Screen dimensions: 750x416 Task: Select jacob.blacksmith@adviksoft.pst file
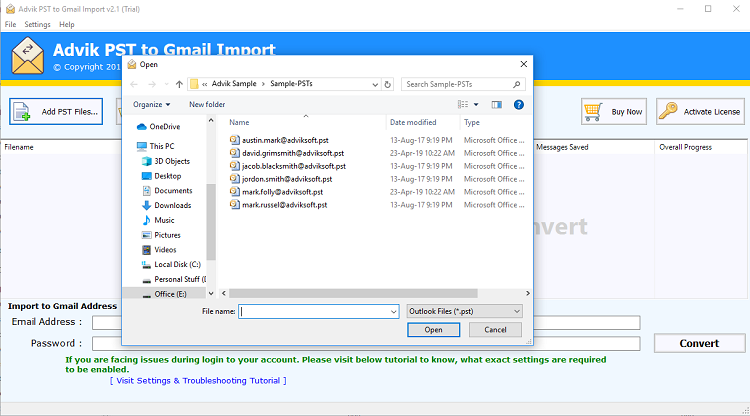[288, 166]
